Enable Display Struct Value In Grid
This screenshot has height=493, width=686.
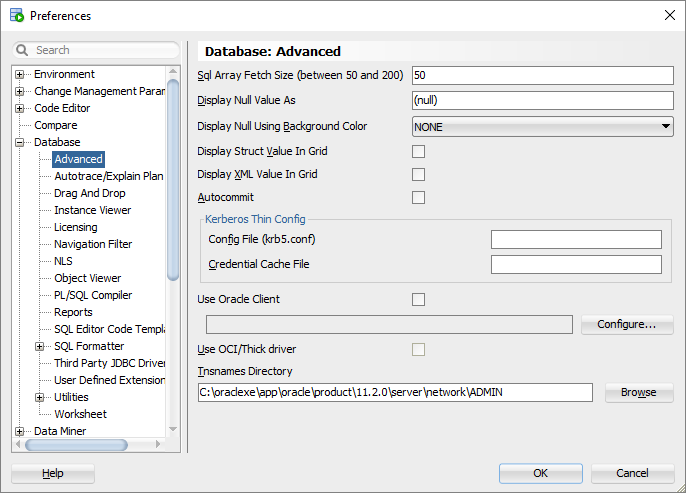point(418,152)
